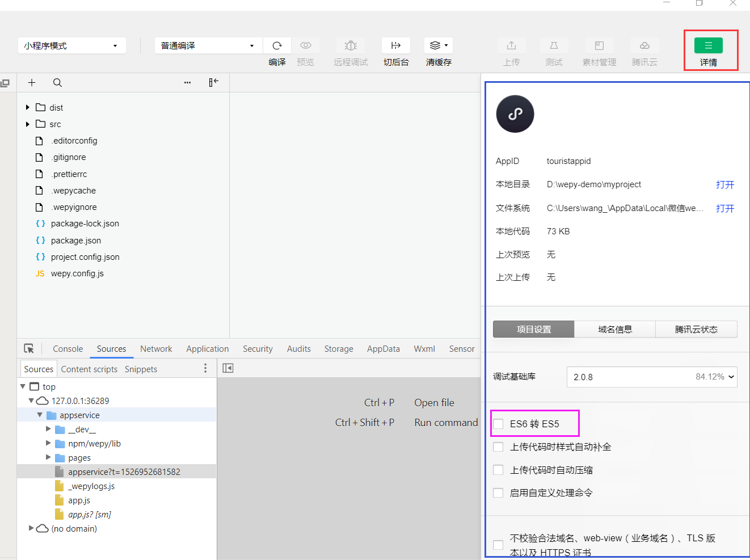Click the search icon in file explorer
The height and width of the screenshot is (560, 750).
click(x=57, y=82)
